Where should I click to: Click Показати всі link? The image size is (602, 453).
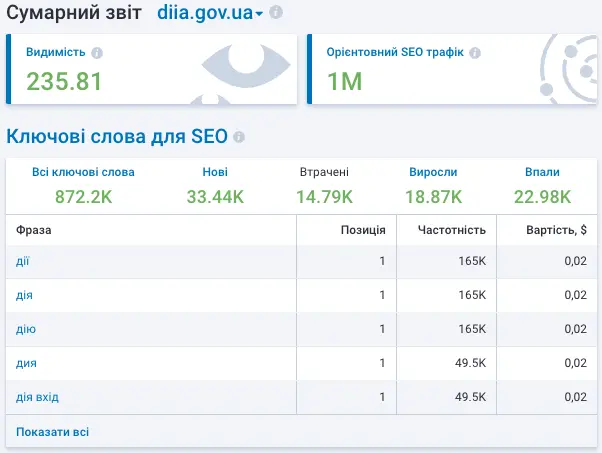(53, 431)
